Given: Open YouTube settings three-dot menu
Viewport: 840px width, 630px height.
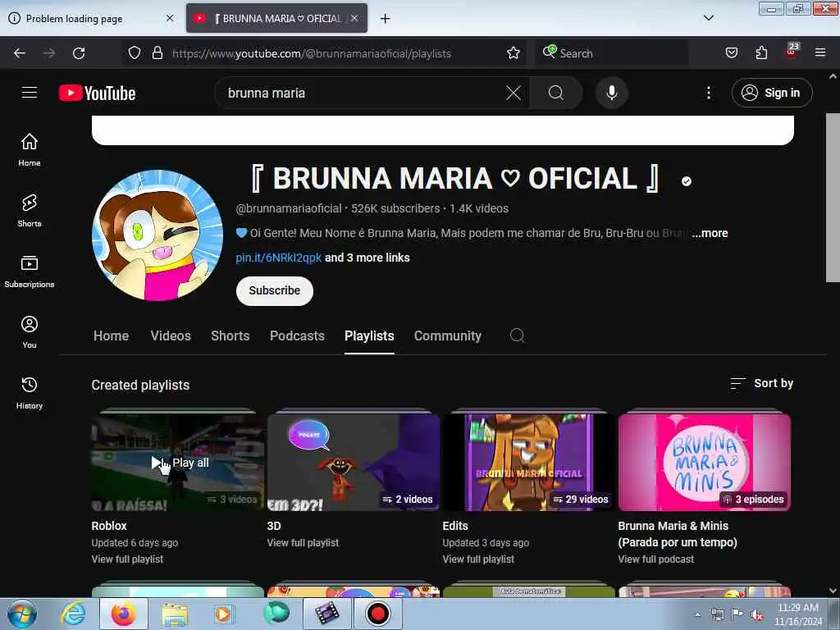Looking at the screenshot, I should pyautogui.click(x=708, y=93).
